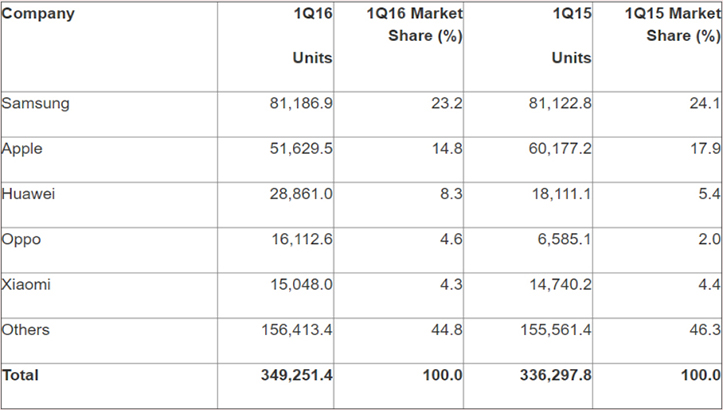Click the Company column header
The width and height of the screenshot is (723, 410).
[38, 13]
